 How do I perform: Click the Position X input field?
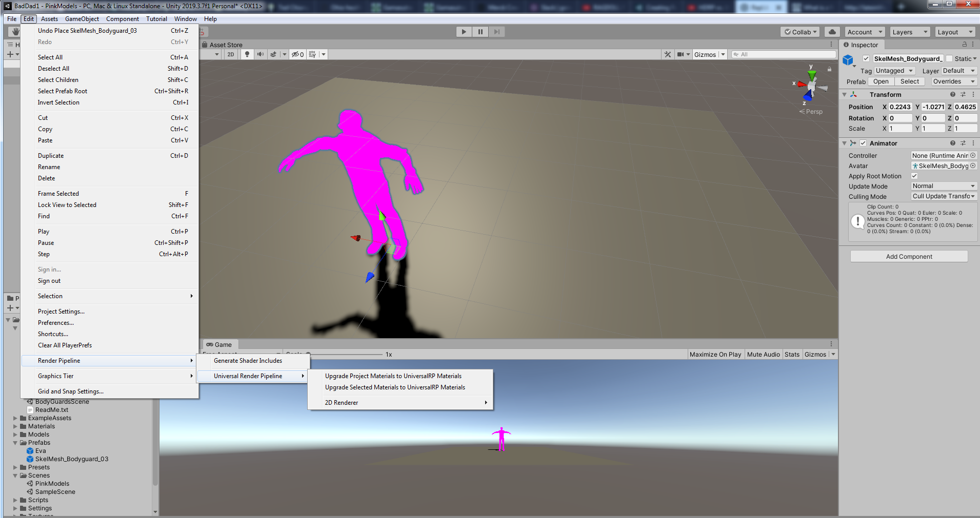[x=900, y=107]
